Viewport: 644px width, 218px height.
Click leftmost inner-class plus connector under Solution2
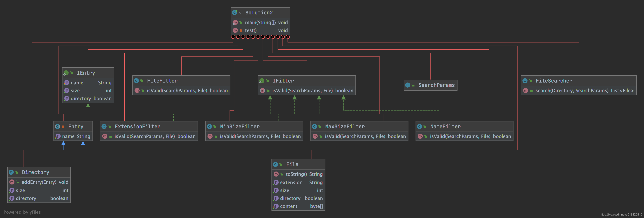pyautogui.click(x=233, y=37)
